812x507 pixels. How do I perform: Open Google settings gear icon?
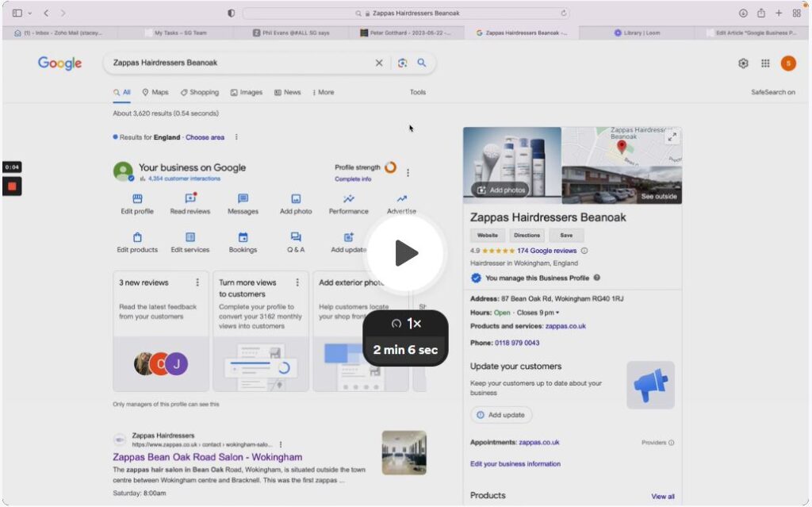tap(743, 63)
